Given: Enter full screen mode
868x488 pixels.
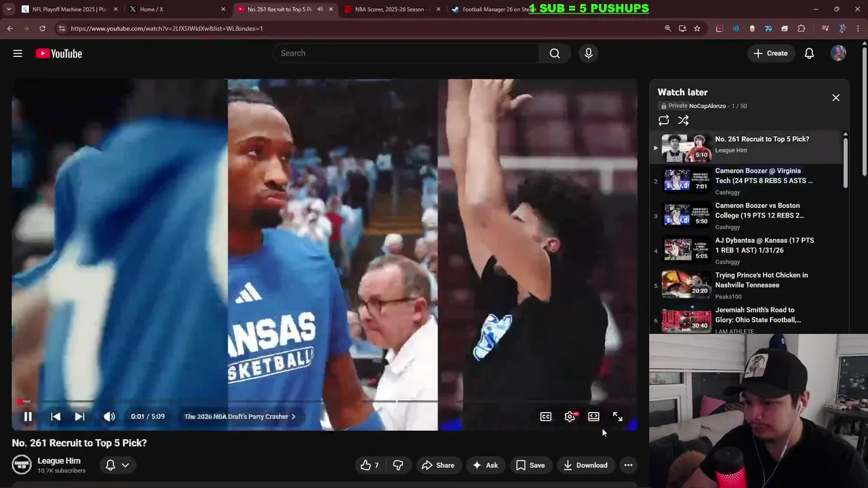Looking at the screenshot, I should pos(618,417).
